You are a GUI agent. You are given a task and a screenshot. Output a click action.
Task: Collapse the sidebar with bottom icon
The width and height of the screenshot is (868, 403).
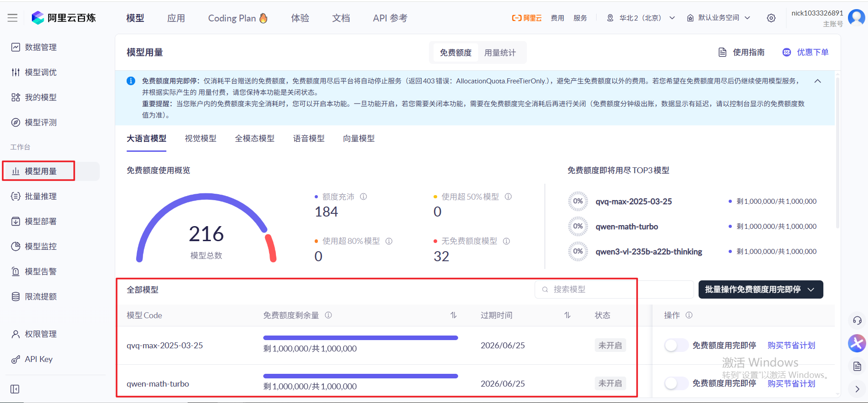(x=15, y=389)
